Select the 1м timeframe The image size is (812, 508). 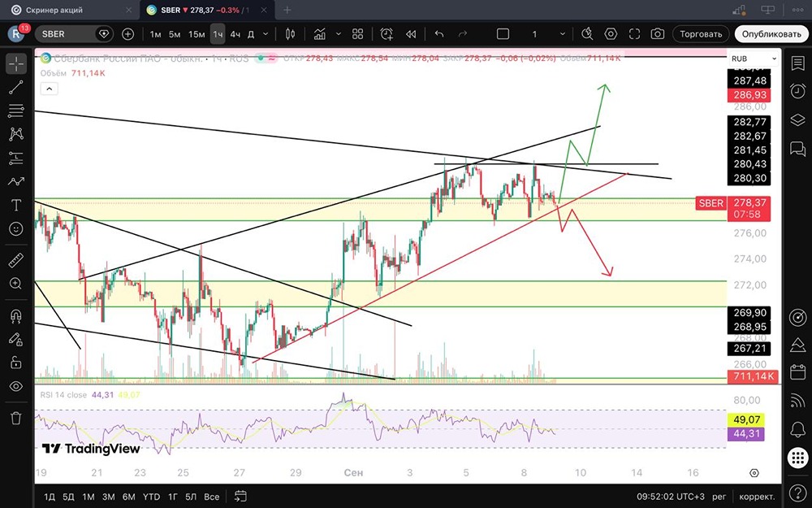pos(155,34)
